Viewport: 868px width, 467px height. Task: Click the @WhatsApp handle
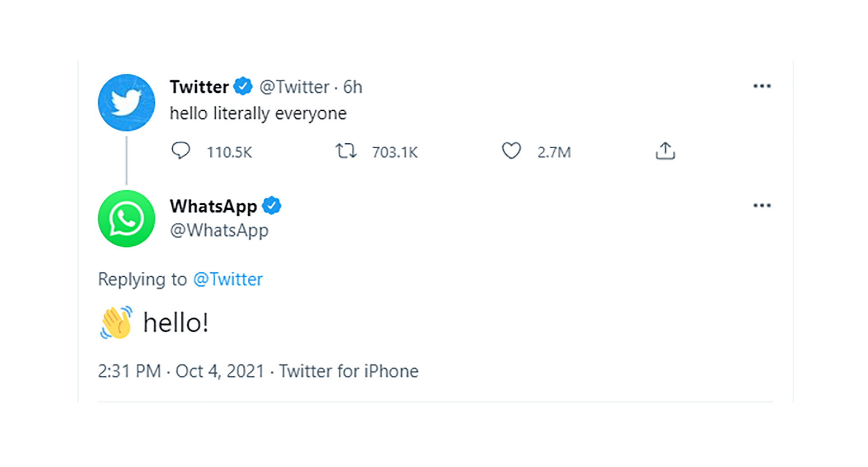(x=219, y=231)
